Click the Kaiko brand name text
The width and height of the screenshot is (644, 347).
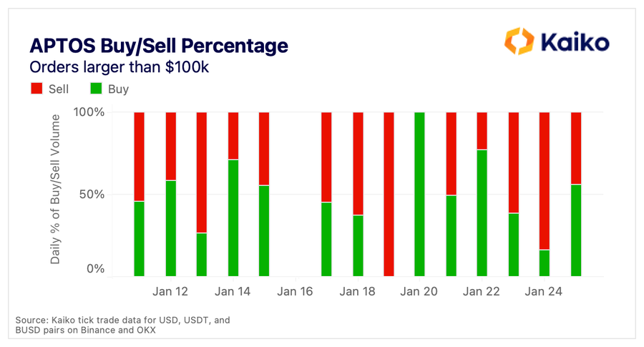tap(575, 42)
